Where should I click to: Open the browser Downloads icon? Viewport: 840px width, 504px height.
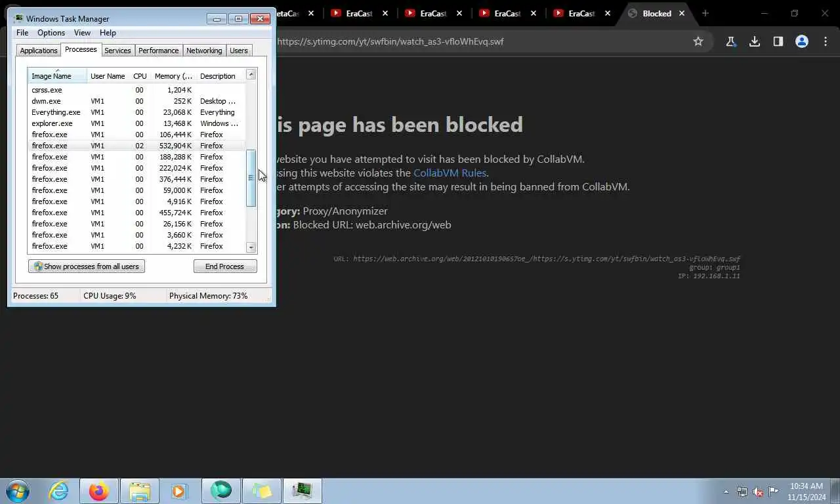755,41
